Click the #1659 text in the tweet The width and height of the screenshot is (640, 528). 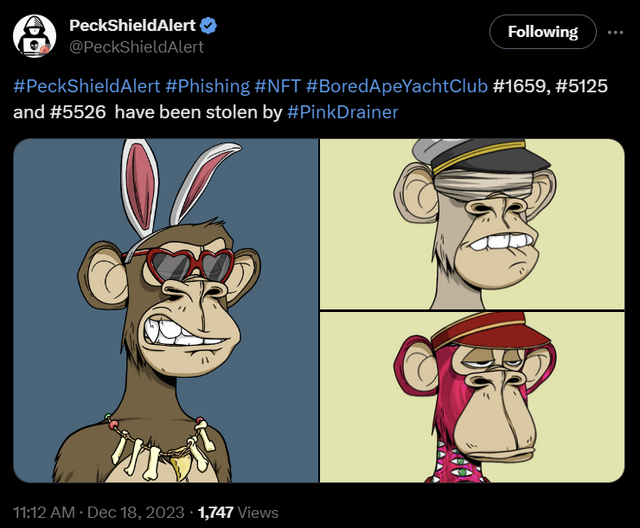click(x=519, y=86)
